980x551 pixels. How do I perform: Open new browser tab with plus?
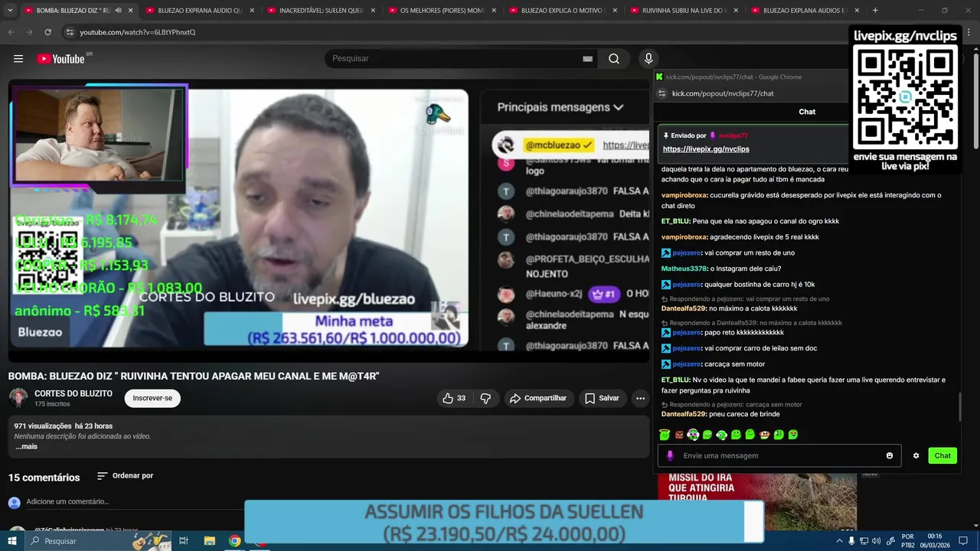(875, 11)
